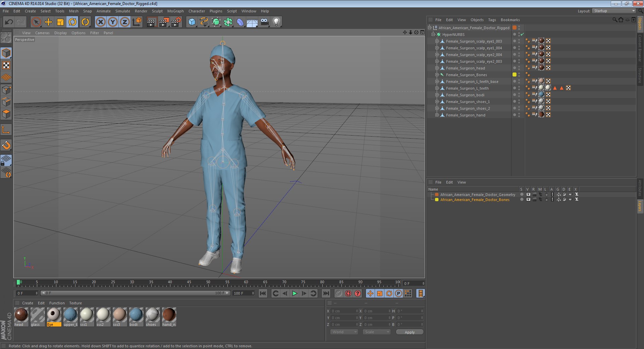Open the MoGraph menu
The height and width of the screenshot is (349, 644).
pyautogui.click(x=175, y=11)
